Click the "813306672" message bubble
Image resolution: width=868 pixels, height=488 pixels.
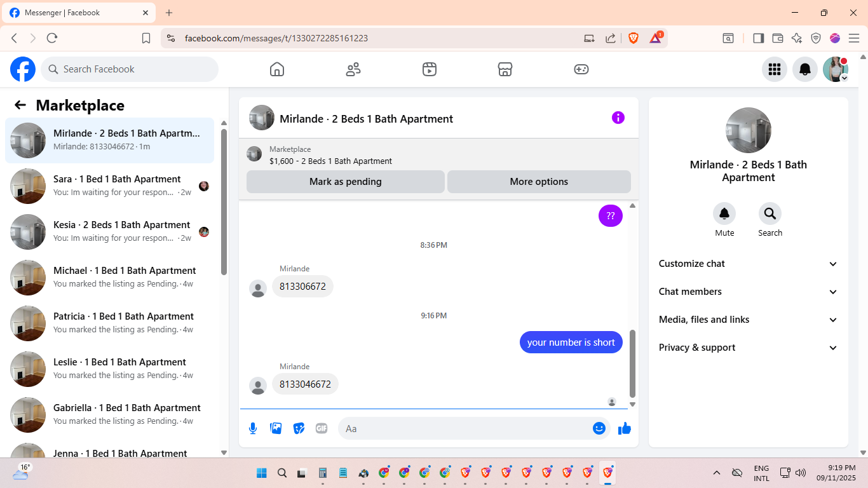tap(302, 287)
